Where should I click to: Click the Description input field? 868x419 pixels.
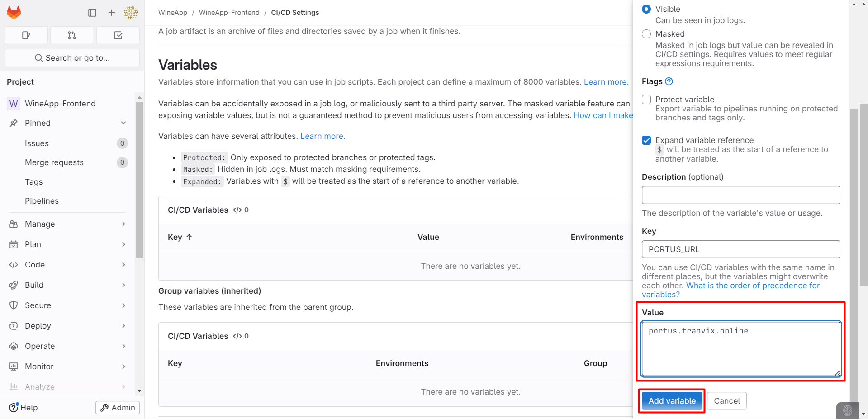pos(740,195)
